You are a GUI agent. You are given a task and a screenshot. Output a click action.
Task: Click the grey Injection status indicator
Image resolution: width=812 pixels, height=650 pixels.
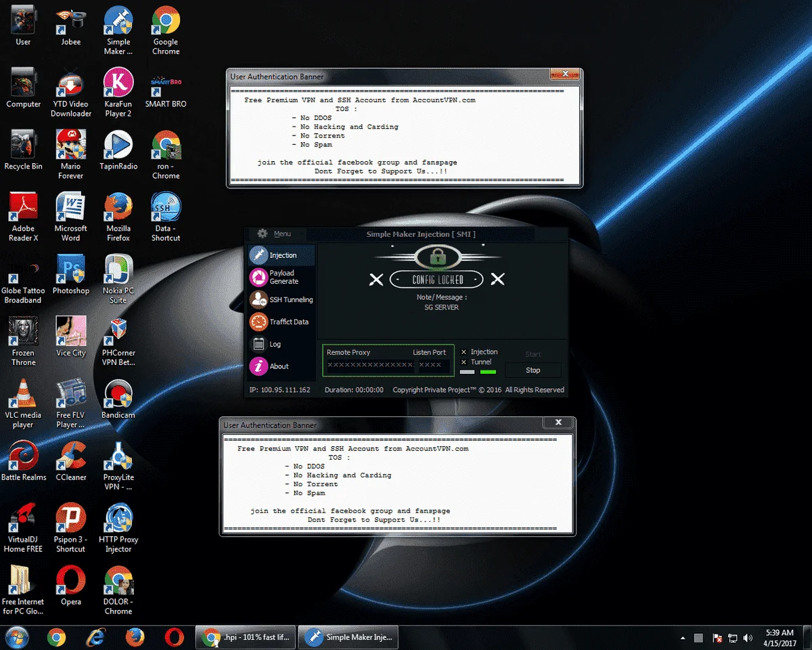(x=468, y=372)
